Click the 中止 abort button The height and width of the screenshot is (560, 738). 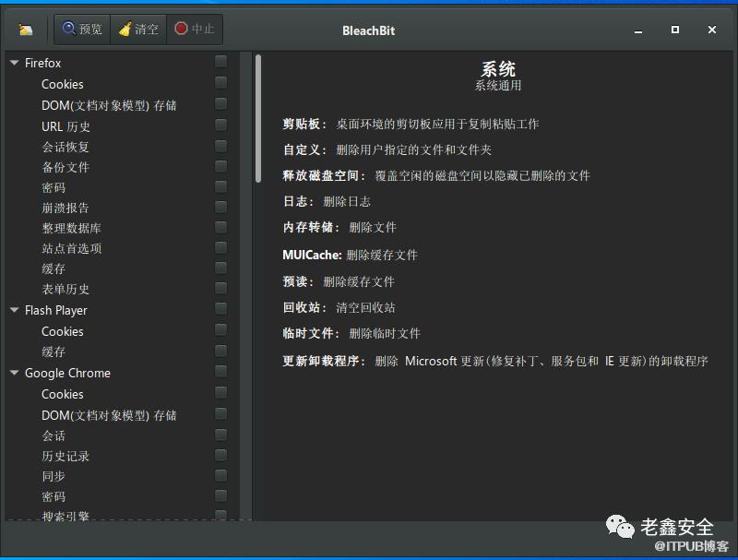click(x=195, y=30)
